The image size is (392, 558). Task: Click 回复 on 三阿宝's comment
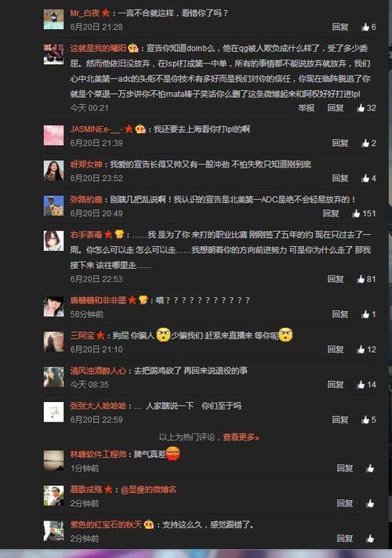335,350
